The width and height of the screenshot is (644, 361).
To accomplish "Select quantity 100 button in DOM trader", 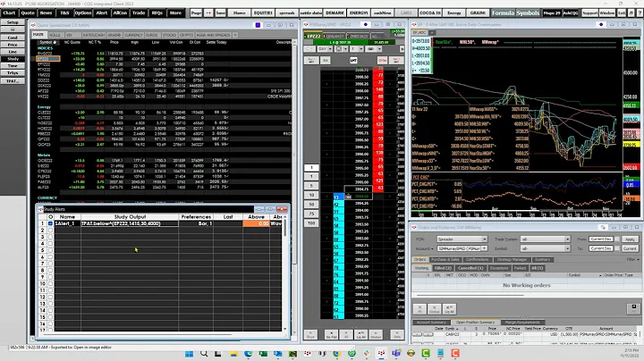I will point(311,222).
